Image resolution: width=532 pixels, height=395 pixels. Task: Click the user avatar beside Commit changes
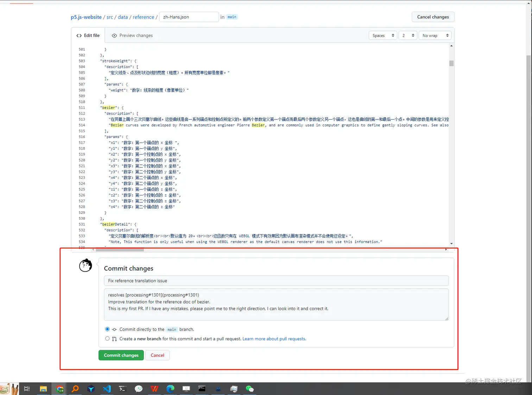pos(85,265)
